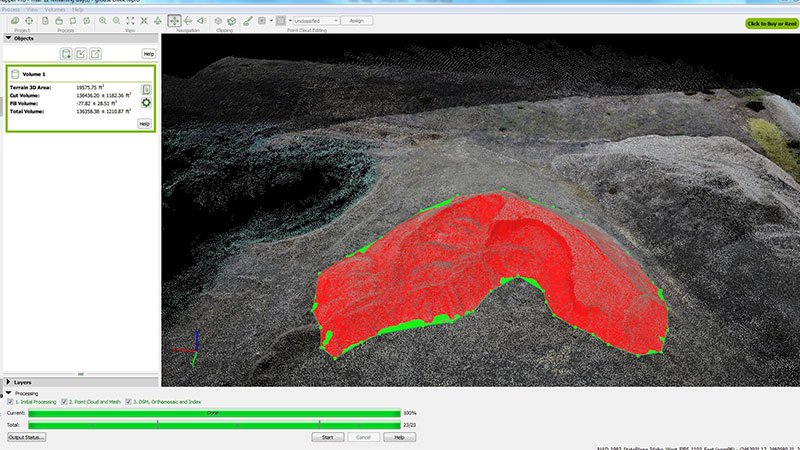This screenshot has width=800, height=450.
Task: Open the Help menu in menu bar
Action: [x=78, y=9]
